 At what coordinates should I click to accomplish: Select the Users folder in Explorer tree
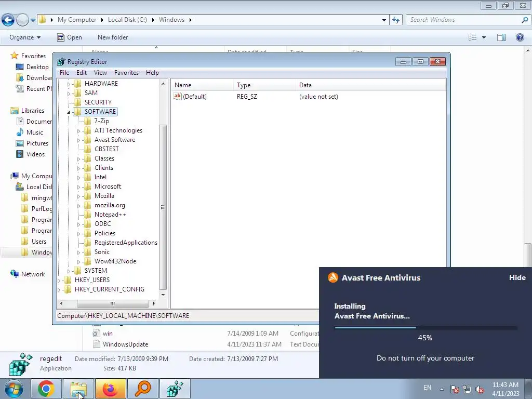click(x=38, y=242)
